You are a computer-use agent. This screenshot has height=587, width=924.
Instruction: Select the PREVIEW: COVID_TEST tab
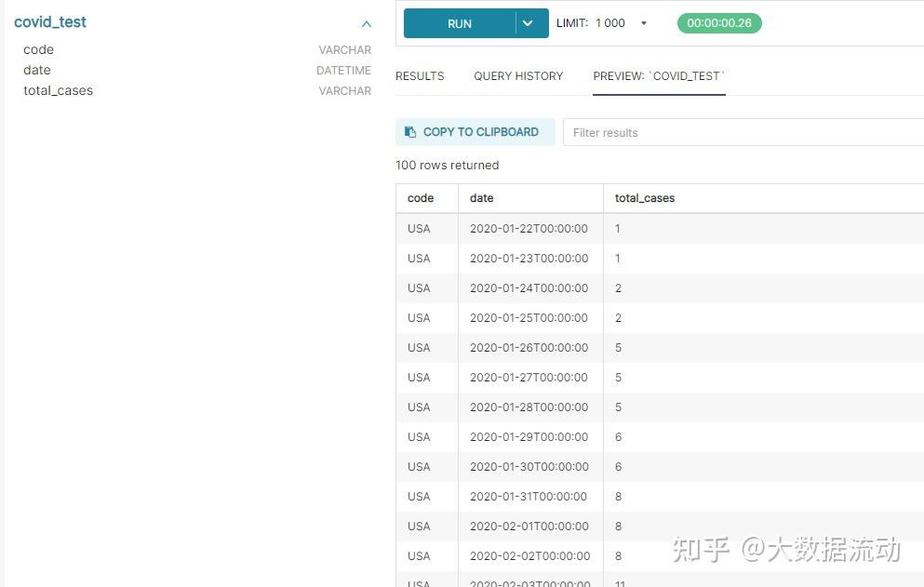point(658,76)
